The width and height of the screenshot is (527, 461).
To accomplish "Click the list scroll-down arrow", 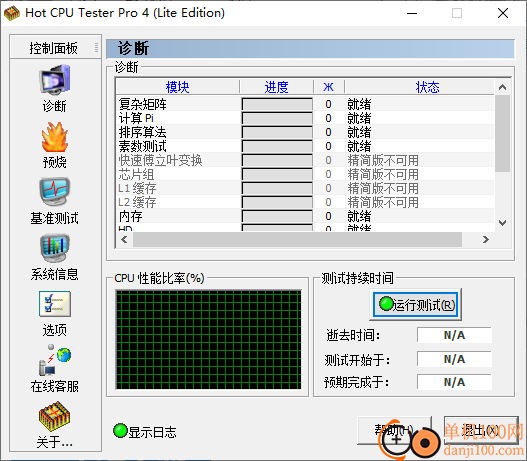I will coord(502,223).
